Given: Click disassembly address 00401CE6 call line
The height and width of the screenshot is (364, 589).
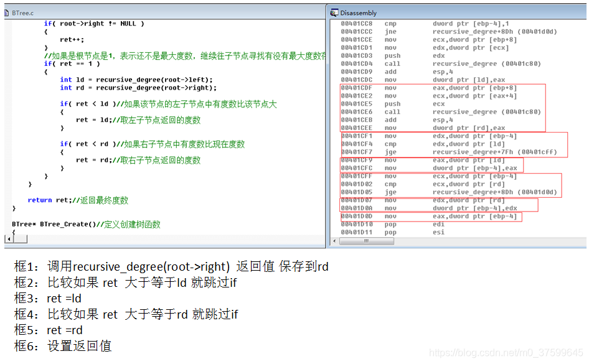Looking at the screenshot, I should click(x=441, y=112).
